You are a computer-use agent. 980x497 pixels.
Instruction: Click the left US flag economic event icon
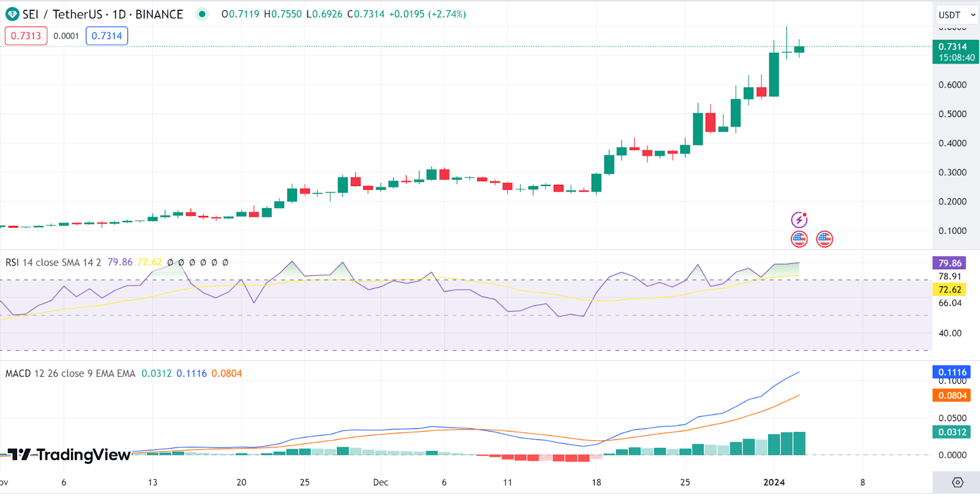tap(799, 239)
